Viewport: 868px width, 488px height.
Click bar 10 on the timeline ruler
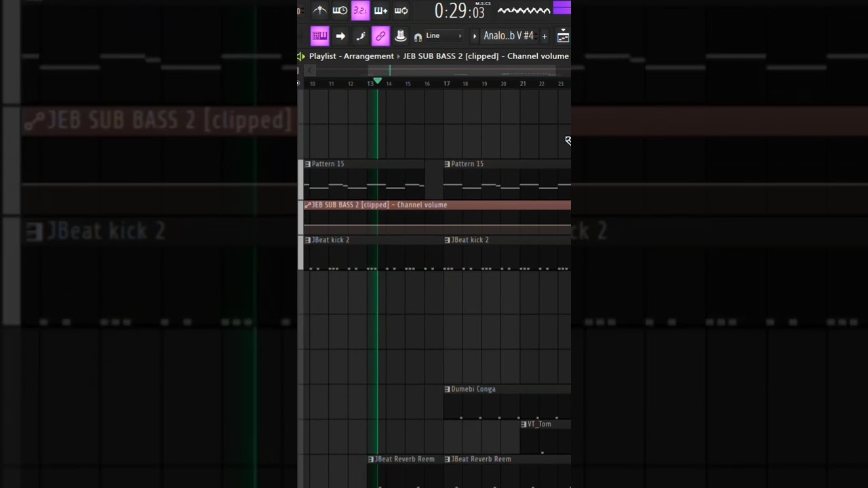tap(312, 84)
